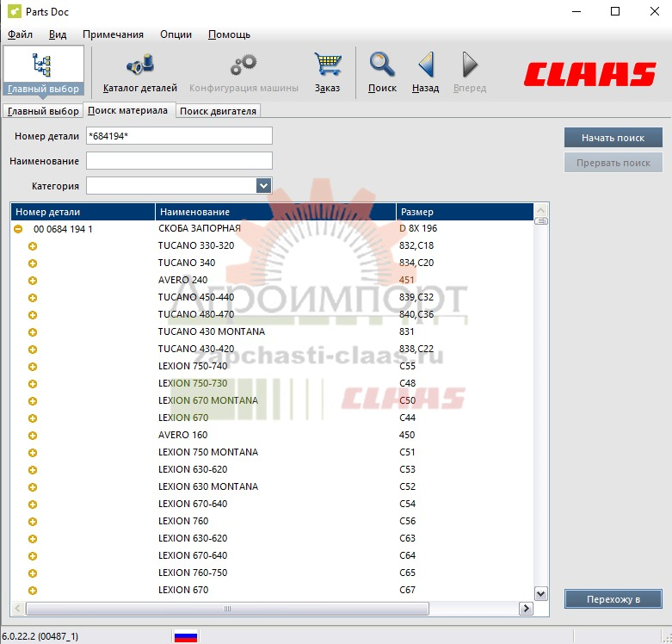Open the Категория dropdown
Image resolution: width=672 pixels, height=644 pixels.
coord(263,186)
